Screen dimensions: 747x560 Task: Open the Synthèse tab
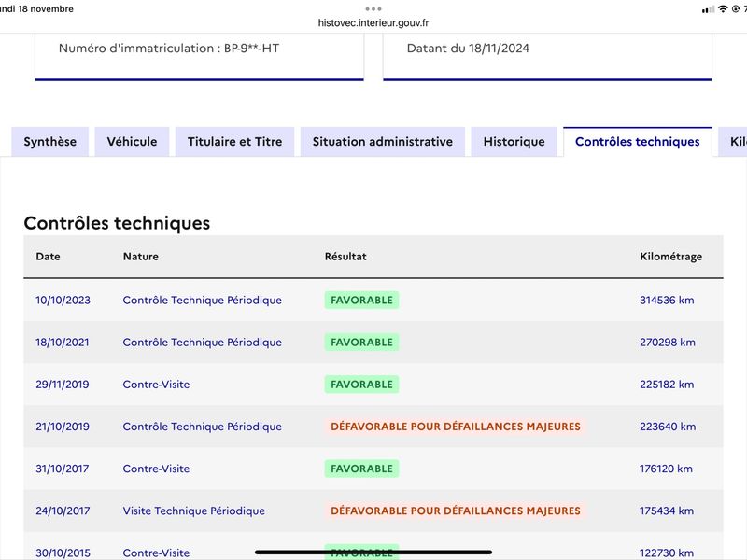pos(50,142)
